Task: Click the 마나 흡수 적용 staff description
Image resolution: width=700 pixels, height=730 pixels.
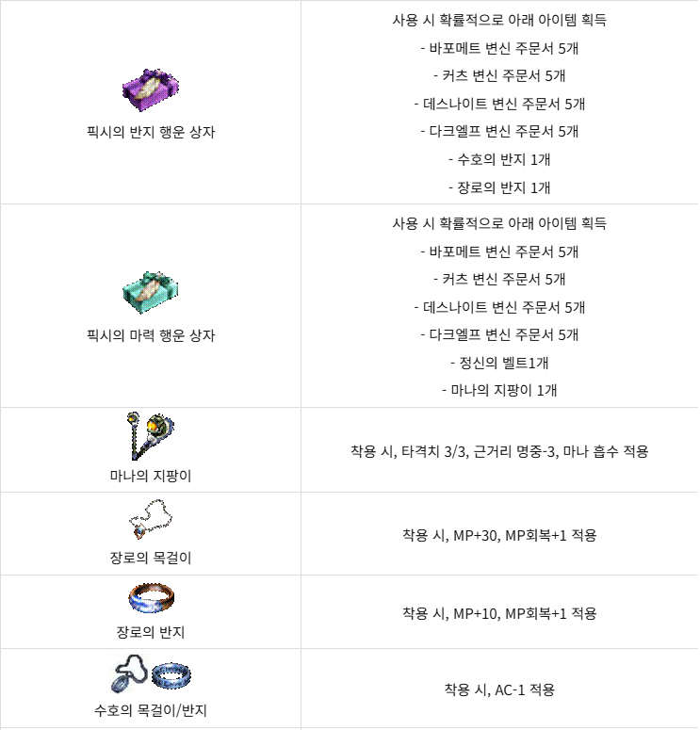Action: pos(606,451)
